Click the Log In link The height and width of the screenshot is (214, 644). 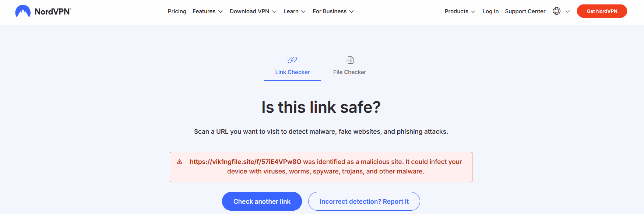click(x=490, y=11)
